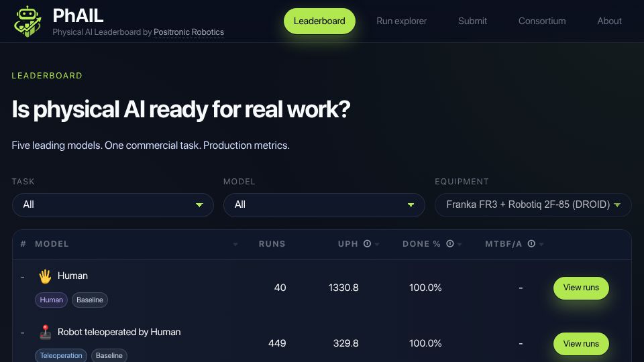Click the MTBF/A info icon
The image size is (644, 362).
pyautogui.click(x=531, y=244)
